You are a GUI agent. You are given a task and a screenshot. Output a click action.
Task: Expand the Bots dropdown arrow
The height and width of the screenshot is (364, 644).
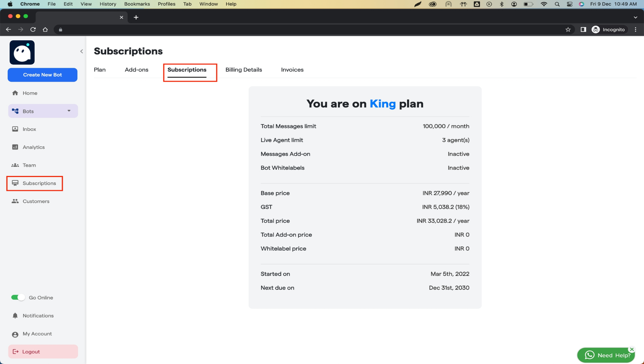pos(69,111)
